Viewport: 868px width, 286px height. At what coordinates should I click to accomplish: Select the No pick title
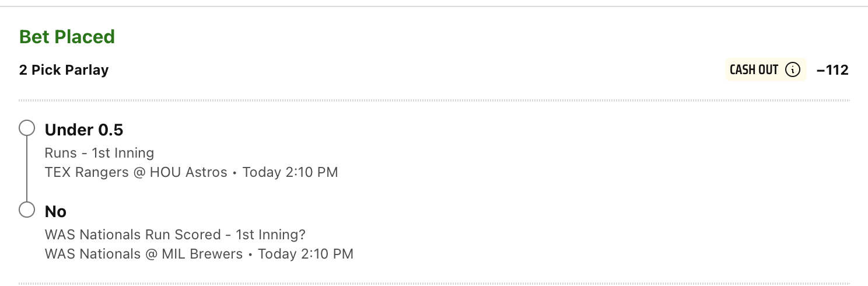[x=55, y=211]
